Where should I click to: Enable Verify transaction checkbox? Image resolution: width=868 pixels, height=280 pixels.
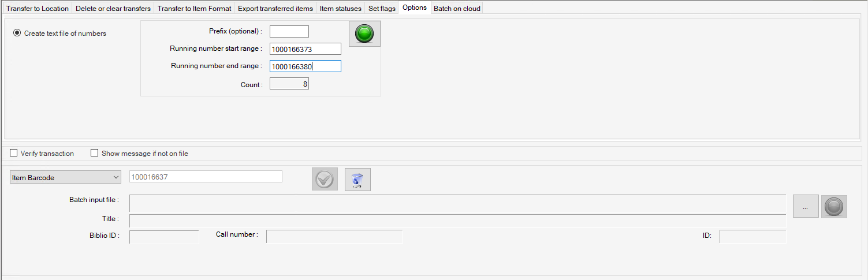14,154
